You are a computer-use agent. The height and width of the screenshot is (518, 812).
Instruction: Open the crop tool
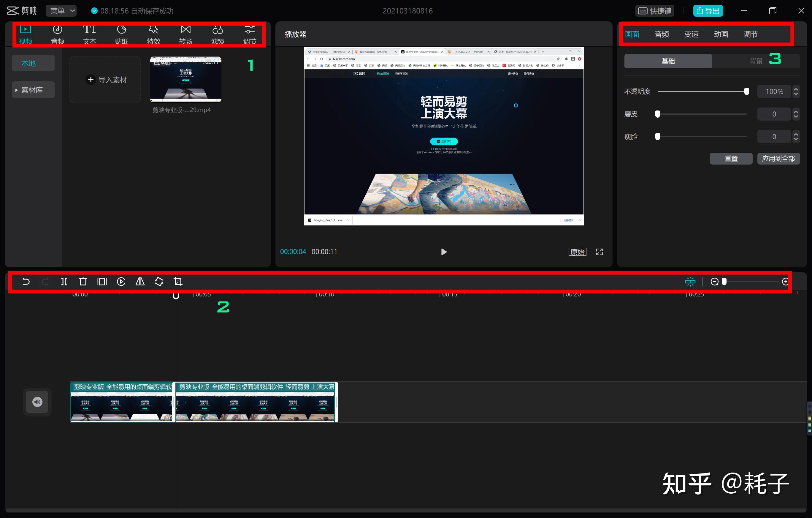click(178, 282)
